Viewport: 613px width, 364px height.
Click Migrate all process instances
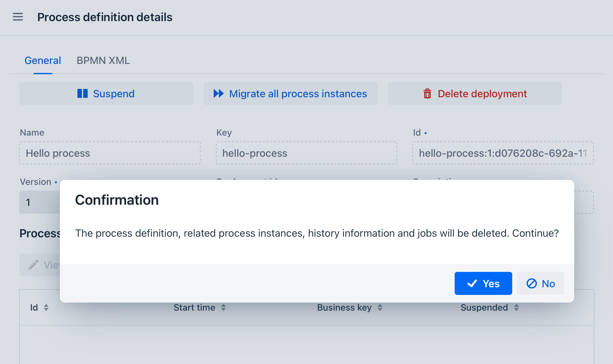(290, 93)
